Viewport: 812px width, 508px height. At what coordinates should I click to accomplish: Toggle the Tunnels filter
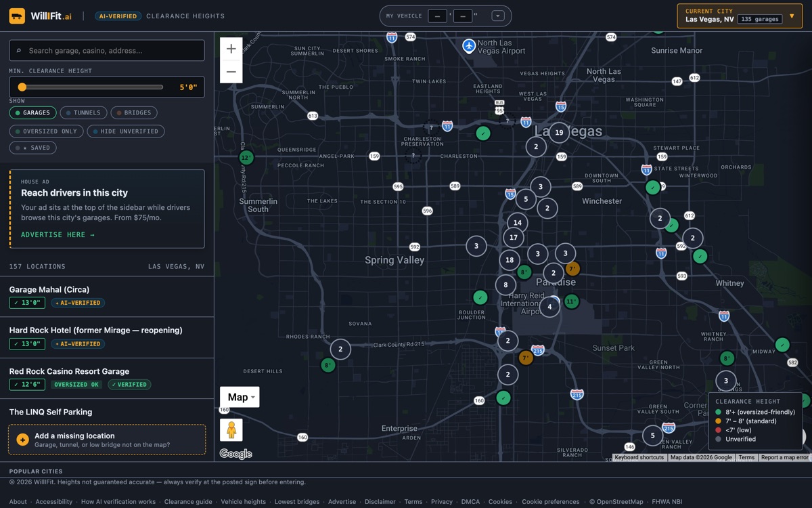pos(84,113)
